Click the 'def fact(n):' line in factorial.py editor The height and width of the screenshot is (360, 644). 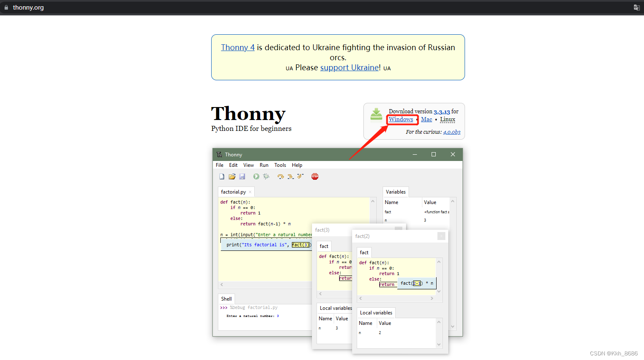[235, 202]
